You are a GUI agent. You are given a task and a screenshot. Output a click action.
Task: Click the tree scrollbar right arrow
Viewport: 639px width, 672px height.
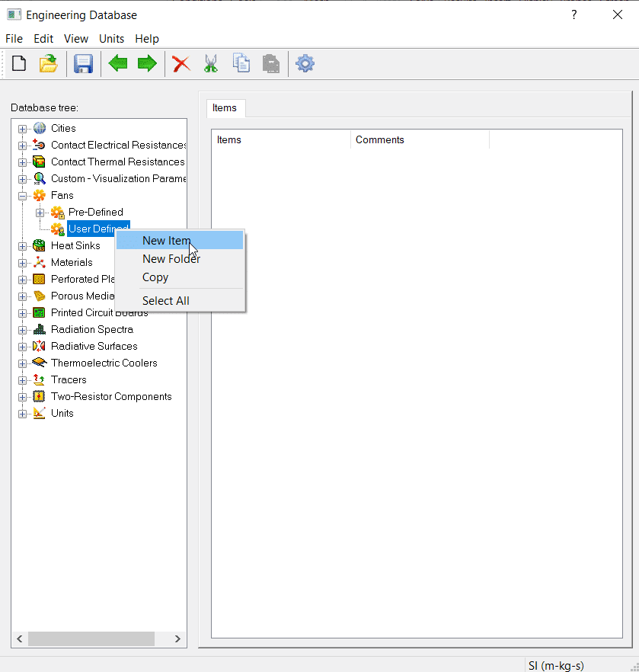177,638
